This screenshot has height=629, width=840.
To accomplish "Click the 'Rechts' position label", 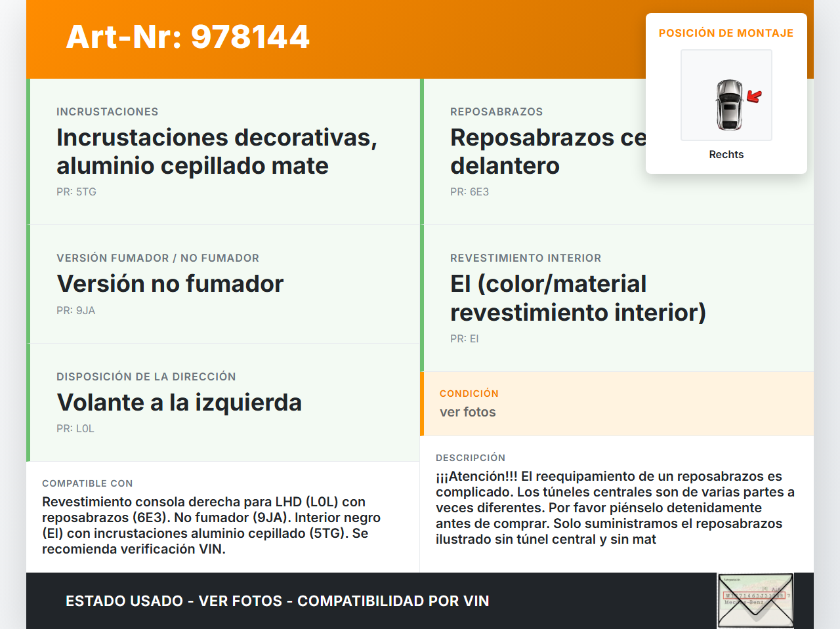I will (x=726, y=154).
